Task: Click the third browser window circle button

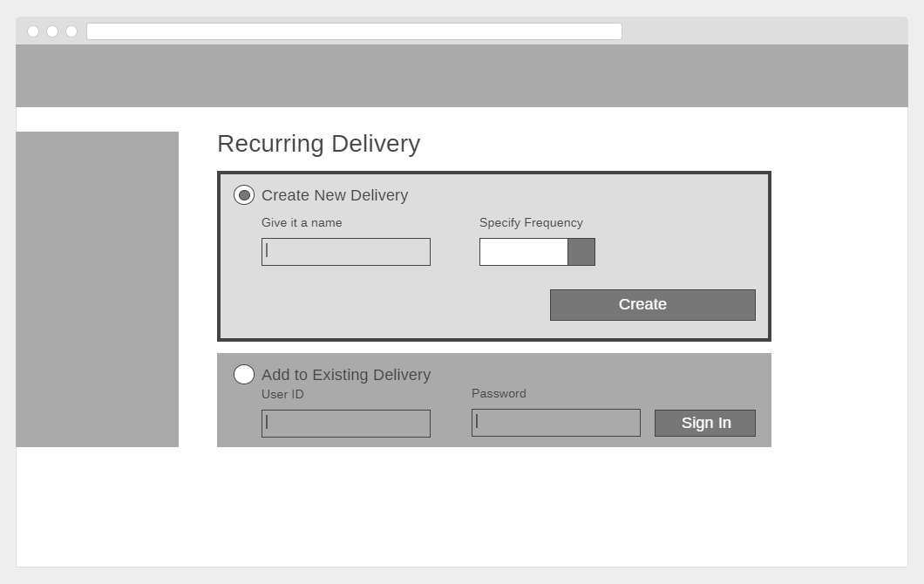Action: click(71, 31)
